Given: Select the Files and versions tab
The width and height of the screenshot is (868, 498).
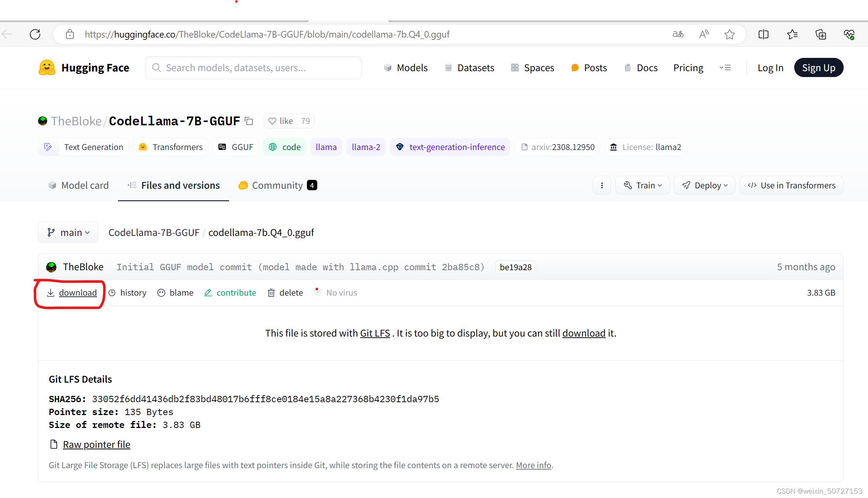Looking at the screenshot, I should pos(173,185).
